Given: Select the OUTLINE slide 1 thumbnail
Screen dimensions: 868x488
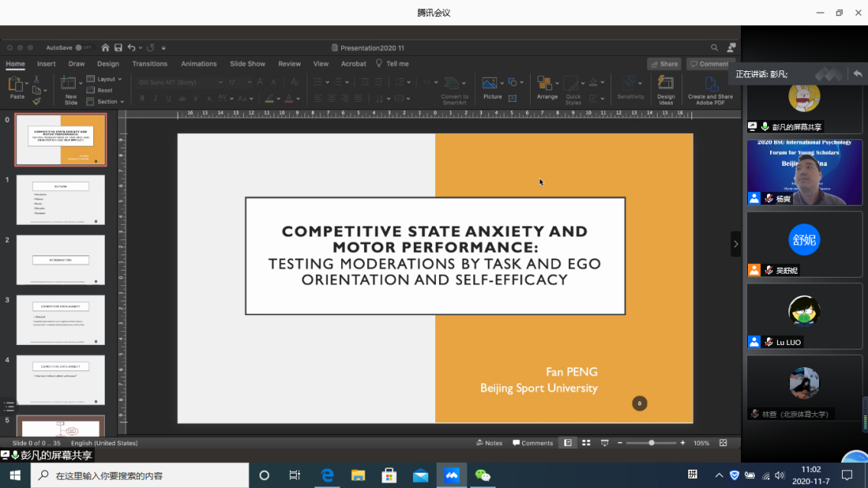Looking at the screenshot, I should [60, 200].
